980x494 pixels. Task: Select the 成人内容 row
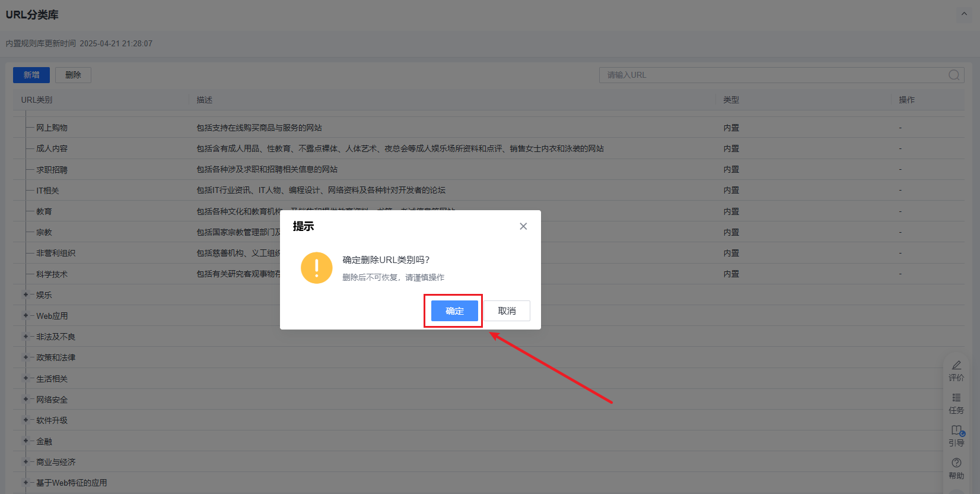pos(489,148)
